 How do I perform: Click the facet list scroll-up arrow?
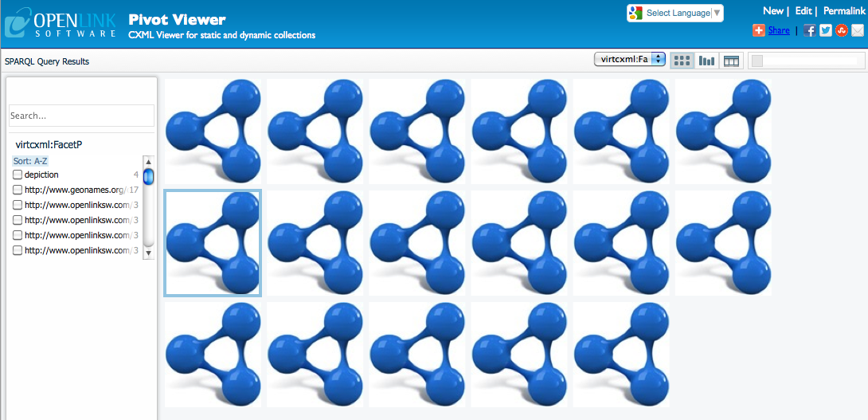[148, 161]
